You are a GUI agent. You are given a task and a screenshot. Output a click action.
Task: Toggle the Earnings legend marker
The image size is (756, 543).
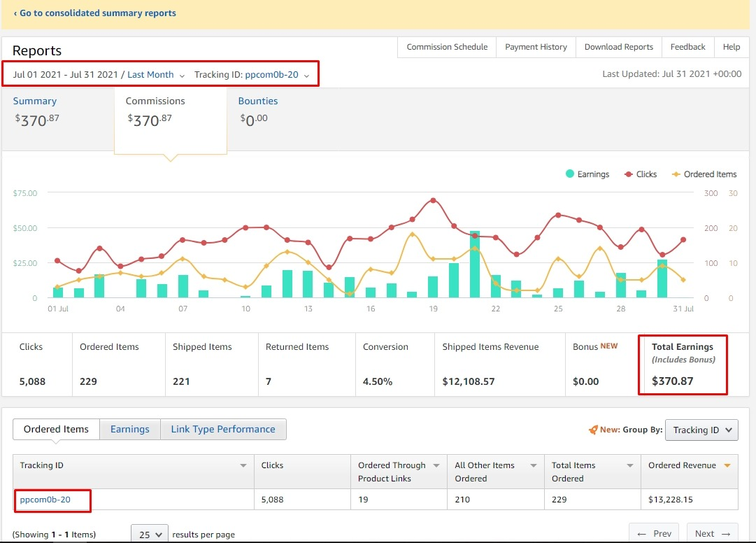tap(570, 174)
